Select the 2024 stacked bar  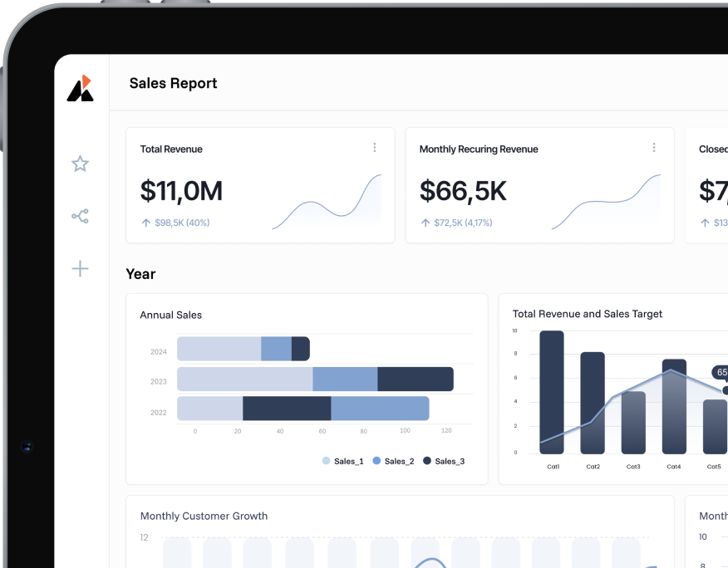[x=243, y=349]
